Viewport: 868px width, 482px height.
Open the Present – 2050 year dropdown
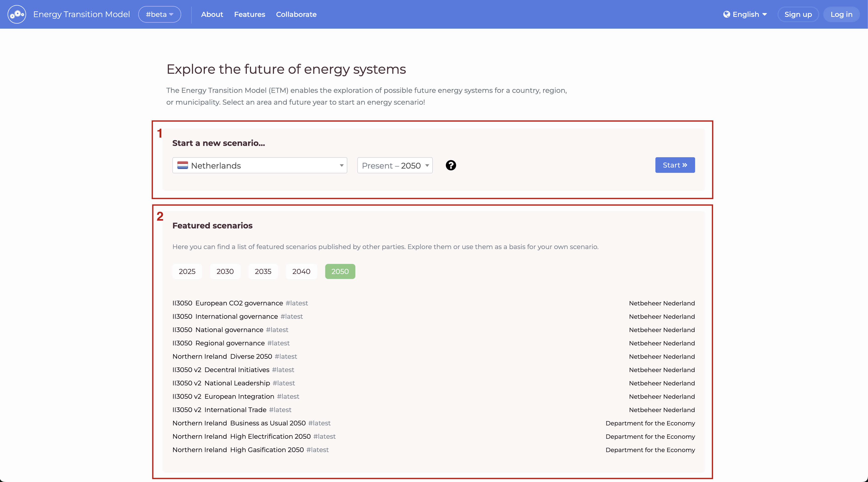[x=395, y=165]
